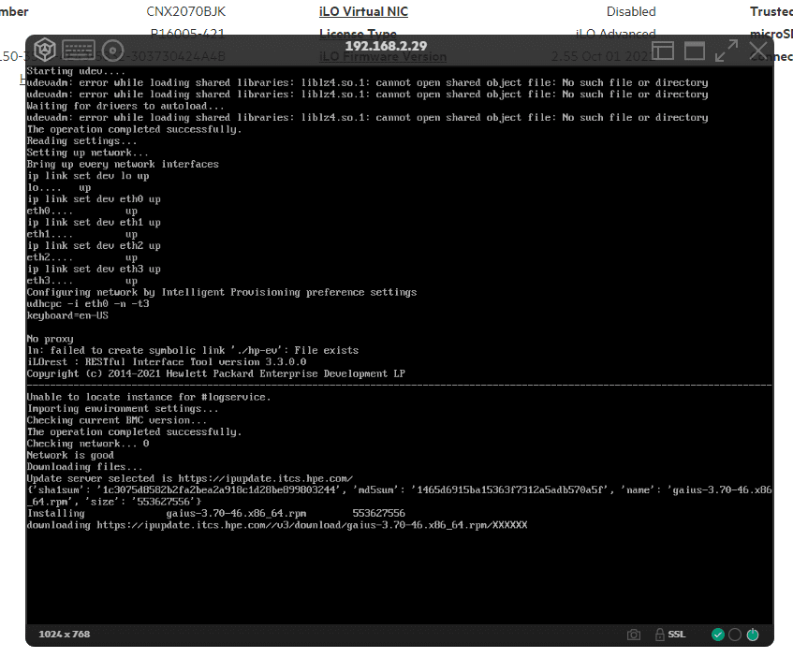This screenshot has width=793, height=672.
Task: Click the 'Network is good' line
Action: tap(70, 455)
